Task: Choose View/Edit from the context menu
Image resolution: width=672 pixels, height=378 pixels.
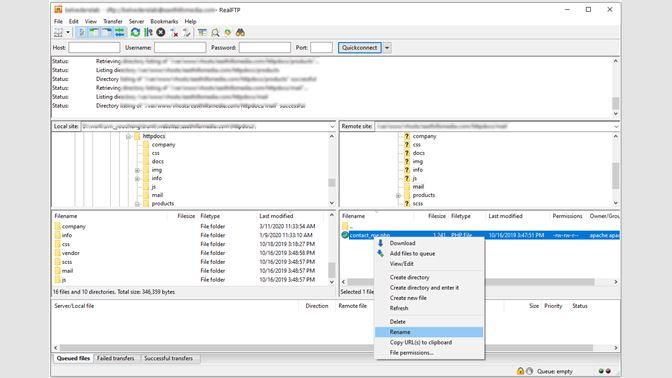Action: tap(429, 264)
